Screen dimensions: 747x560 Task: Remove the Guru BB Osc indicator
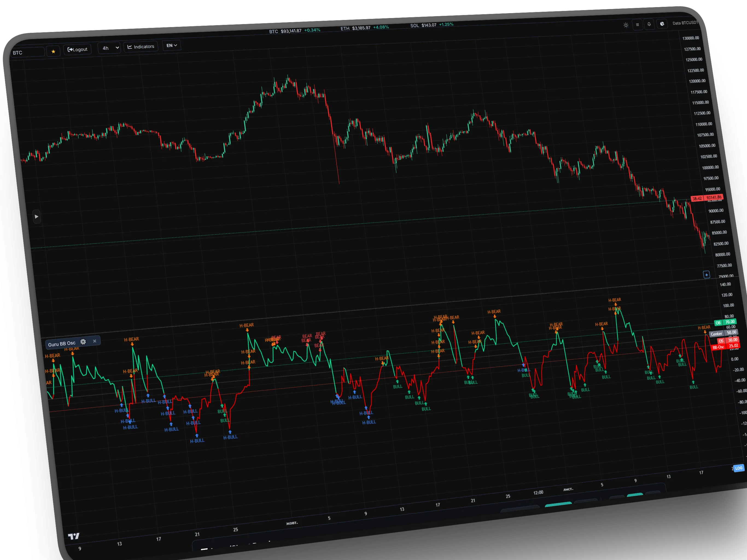(95, 341)
